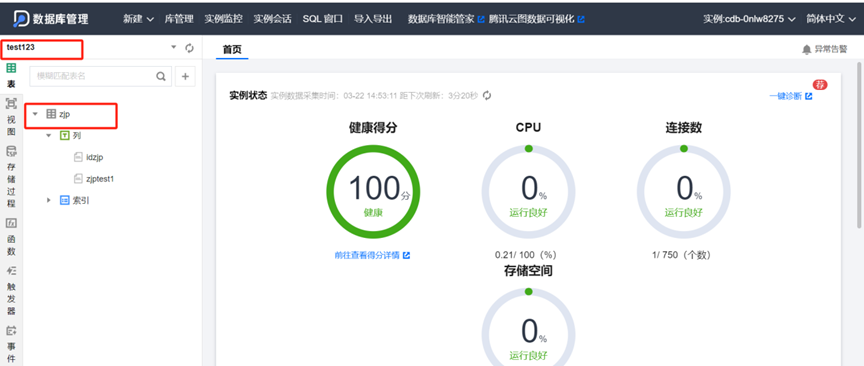Open the test123 database dropdown
Screen dimensions: 864x366
pos(174,47)
